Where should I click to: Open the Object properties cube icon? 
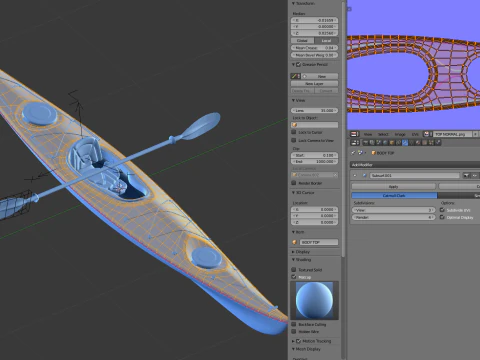(x=392, y=143)
